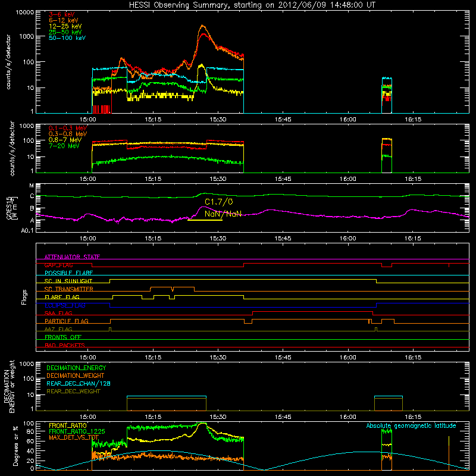The image size is (476, 476).
Task: Select the AAZ_FLAG label
Action: (58, 329)
